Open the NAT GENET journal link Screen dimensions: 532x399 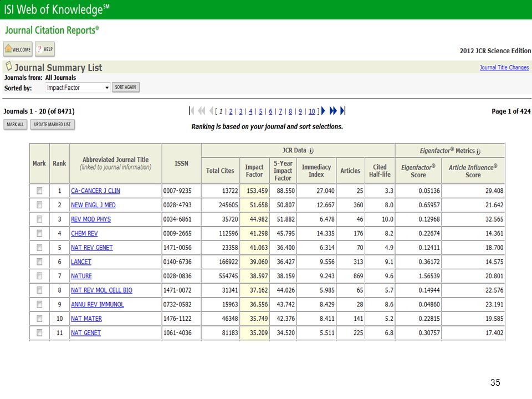(86, 333)
